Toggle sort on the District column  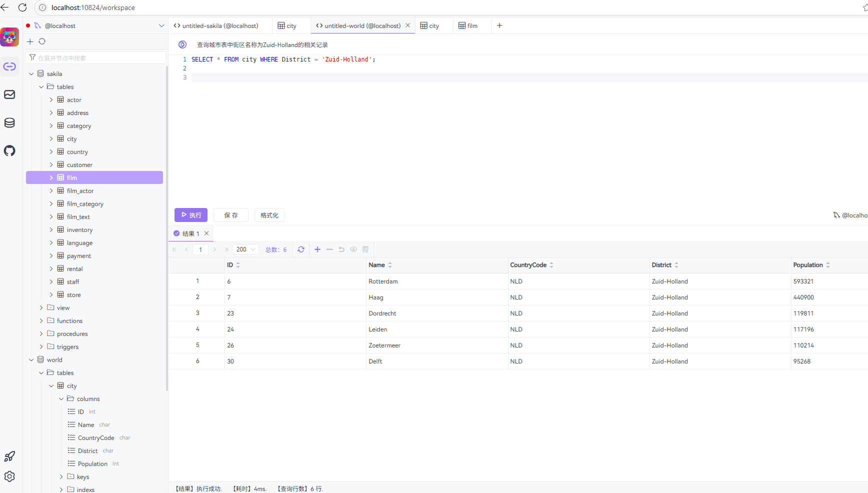coord(677,265)
